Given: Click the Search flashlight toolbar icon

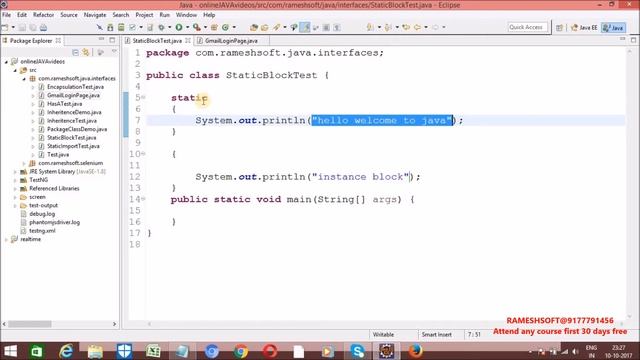Looking at the screenshot, I should click(x=277, y=27).
